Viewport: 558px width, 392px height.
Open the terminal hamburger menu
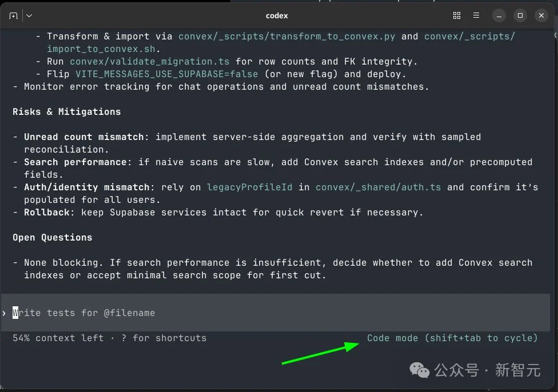pyautogui.click(x=476, y=16)
